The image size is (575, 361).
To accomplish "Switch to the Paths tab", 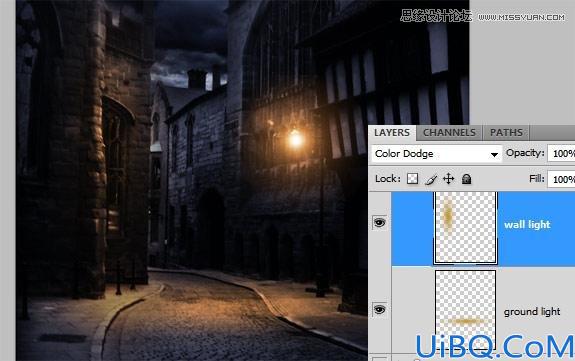I will click(x=506, y=132).
